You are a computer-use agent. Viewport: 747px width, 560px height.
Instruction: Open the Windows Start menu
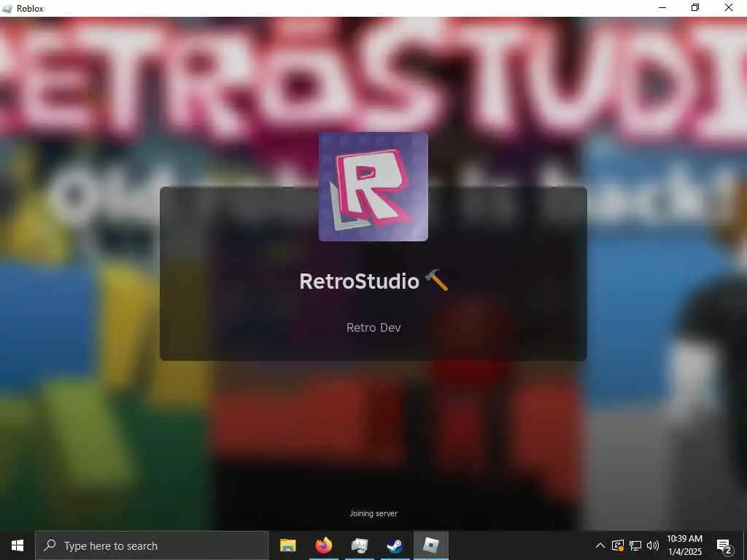pyautogui.click(x=18, y=545)
